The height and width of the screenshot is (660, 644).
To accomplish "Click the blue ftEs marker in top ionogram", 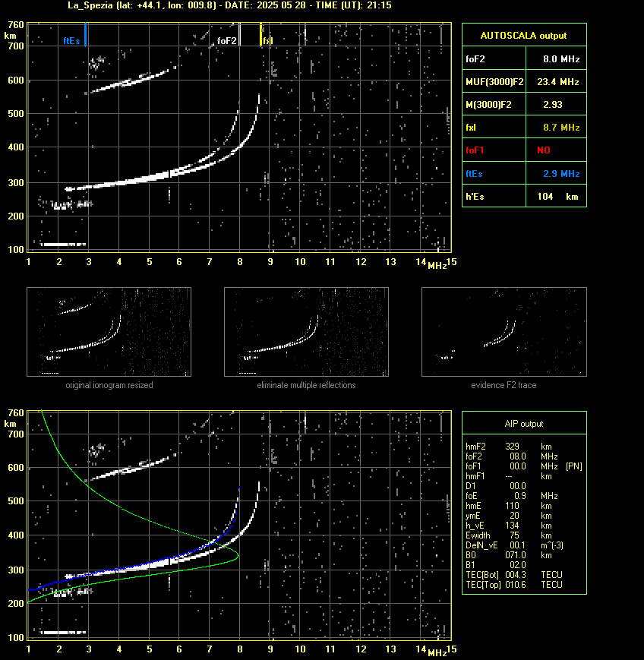I will (86, 34).
